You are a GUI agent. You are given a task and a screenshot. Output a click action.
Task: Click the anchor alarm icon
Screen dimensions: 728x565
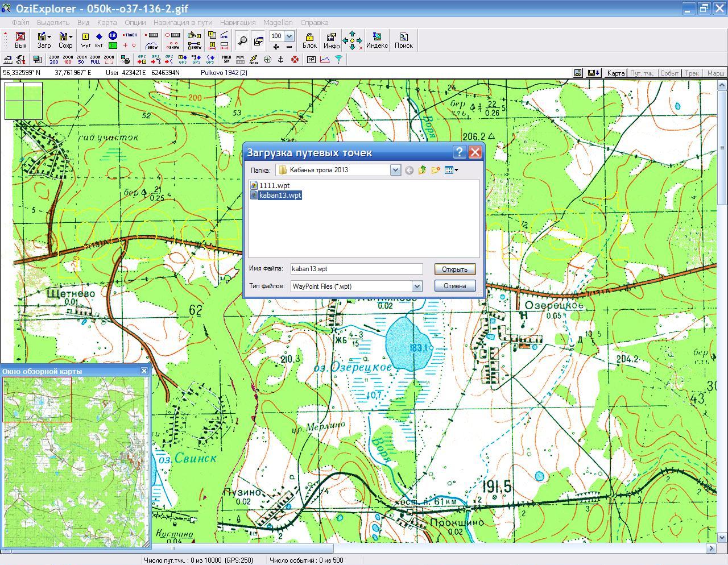[x=281, y=59]
